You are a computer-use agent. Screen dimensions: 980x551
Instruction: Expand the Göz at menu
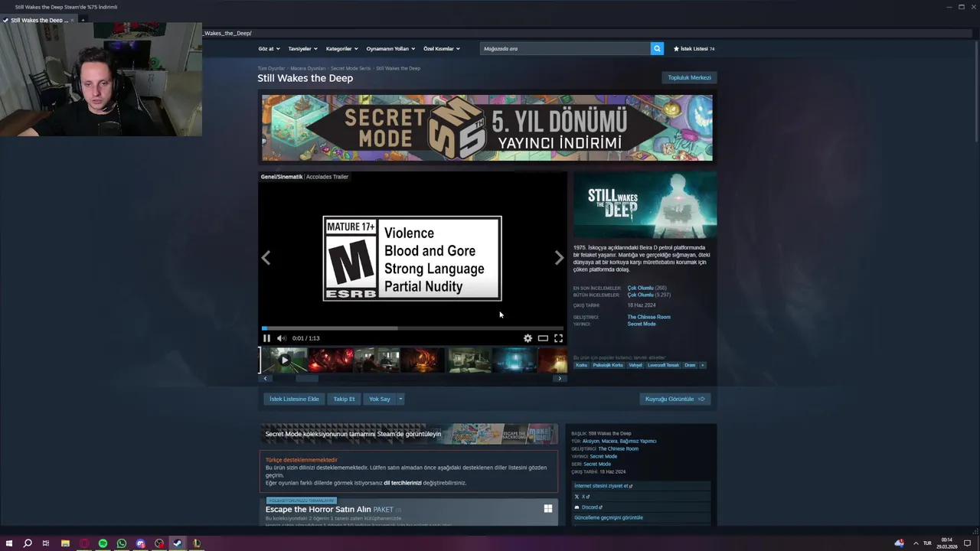[269, 48]
